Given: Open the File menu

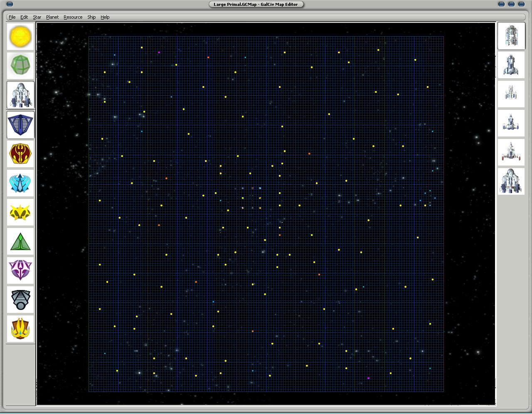Looking at the screenshot, I should [x=12, y=17].
